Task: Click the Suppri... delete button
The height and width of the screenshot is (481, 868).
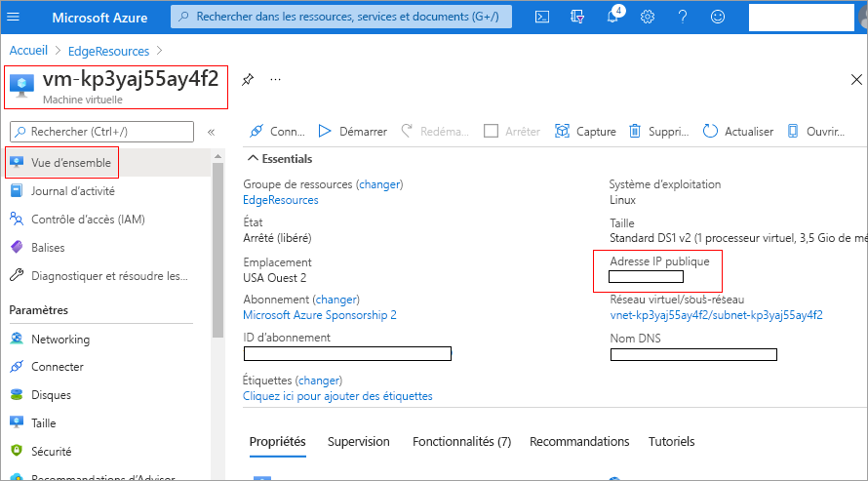Action: [658, 132]
